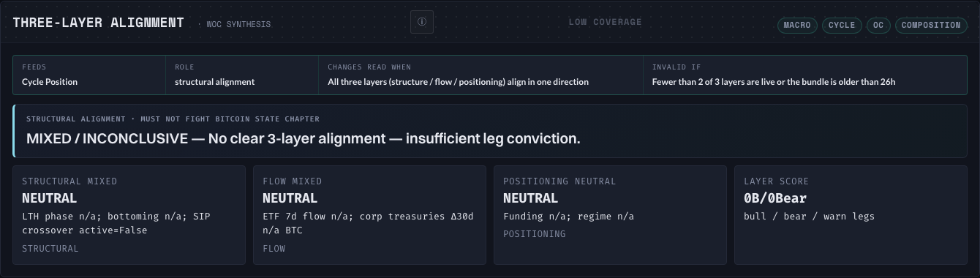Viewport: 980px width, 278px height.
Task: Click the STRUCTURAL footer label in first card
Action: pyautogui.click(x=50, y=249)
